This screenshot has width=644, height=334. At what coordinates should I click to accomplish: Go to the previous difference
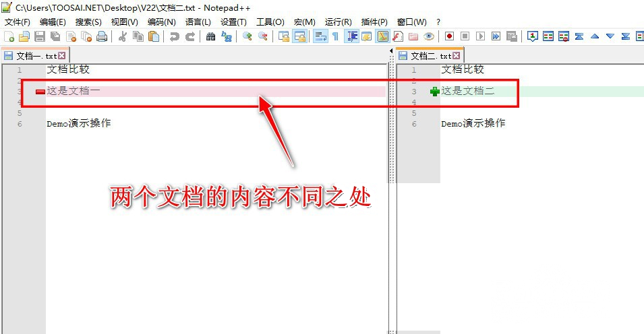[x=595, y=36]
